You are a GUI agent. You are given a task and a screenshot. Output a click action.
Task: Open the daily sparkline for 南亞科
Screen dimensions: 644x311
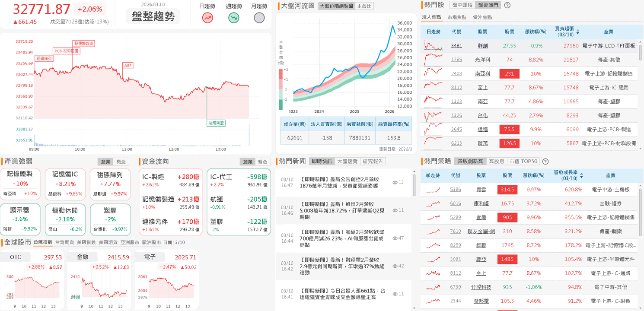coord(434,73)
